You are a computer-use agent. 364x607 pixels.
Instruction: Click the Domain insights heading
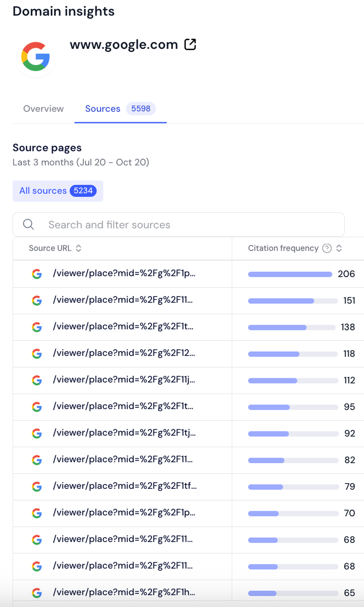click(63, 11)
